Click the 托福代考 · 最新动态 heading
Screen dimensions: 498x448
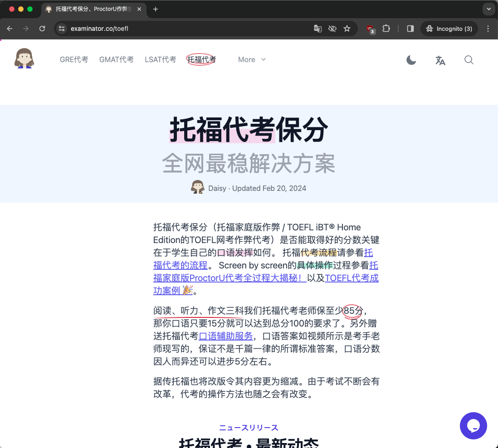[249, 443]
